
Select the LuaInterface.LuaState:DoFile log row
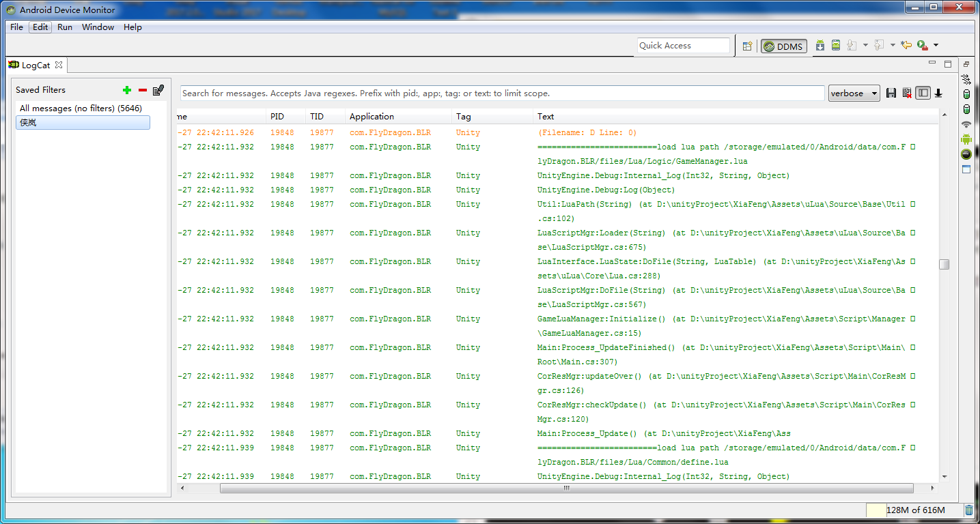click(x=557, y=269)
